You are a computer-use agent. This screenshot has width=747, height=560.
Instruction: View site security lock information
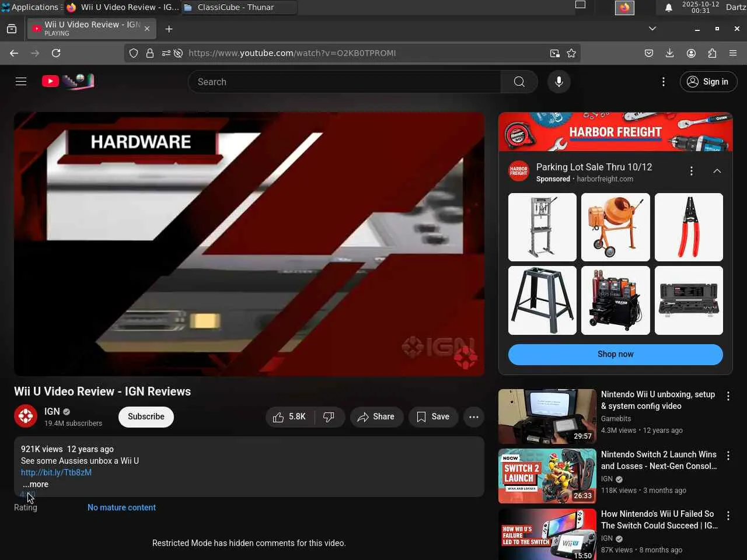coord(150,53)
